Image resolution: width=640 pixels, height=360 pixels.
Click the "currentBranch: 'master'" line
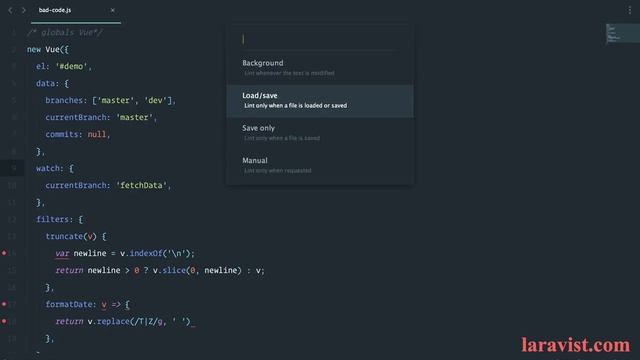point(101,118)
